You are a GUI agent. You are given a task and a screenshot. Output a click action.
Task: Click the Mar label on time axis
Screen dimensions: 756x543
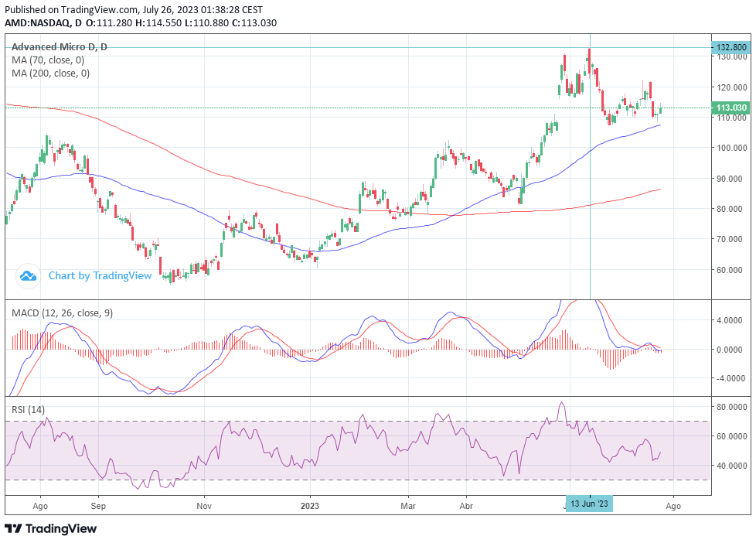[408, 506]
